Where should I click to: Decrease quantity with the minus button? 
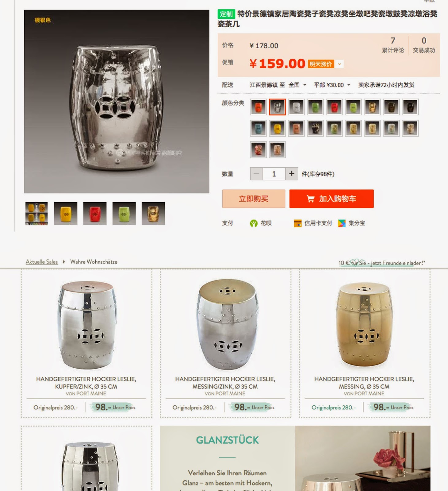(256, 174)
